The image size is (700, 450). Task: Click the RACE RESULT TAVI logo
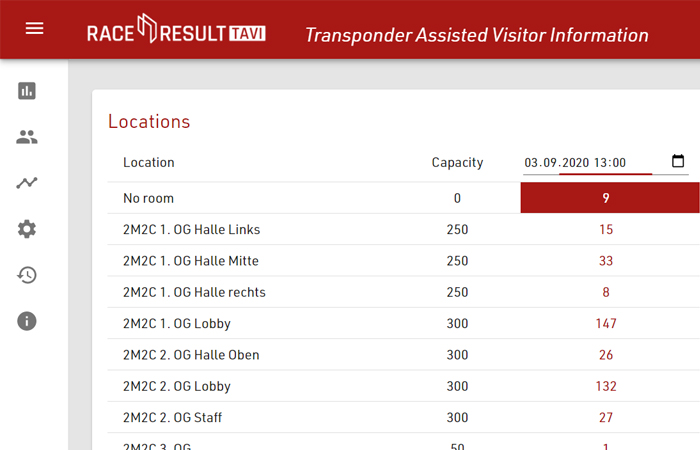176,29
